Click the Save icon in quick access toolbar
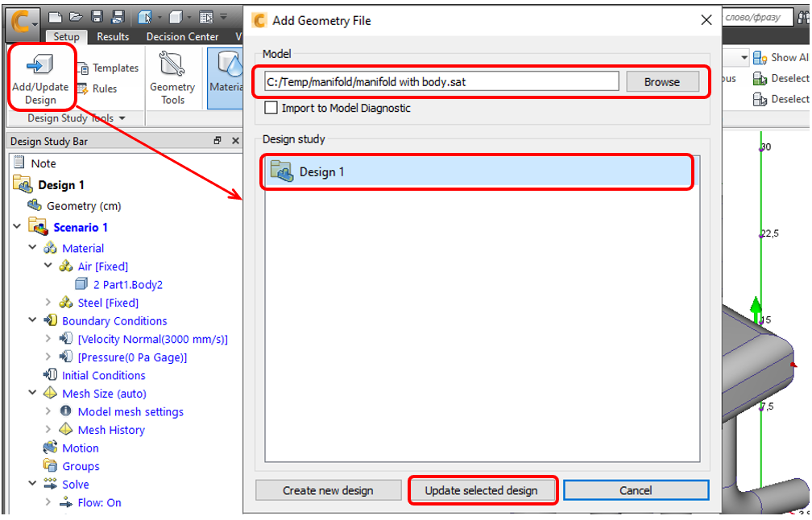This screenshot has width=812, height=520. pos(97,18)
